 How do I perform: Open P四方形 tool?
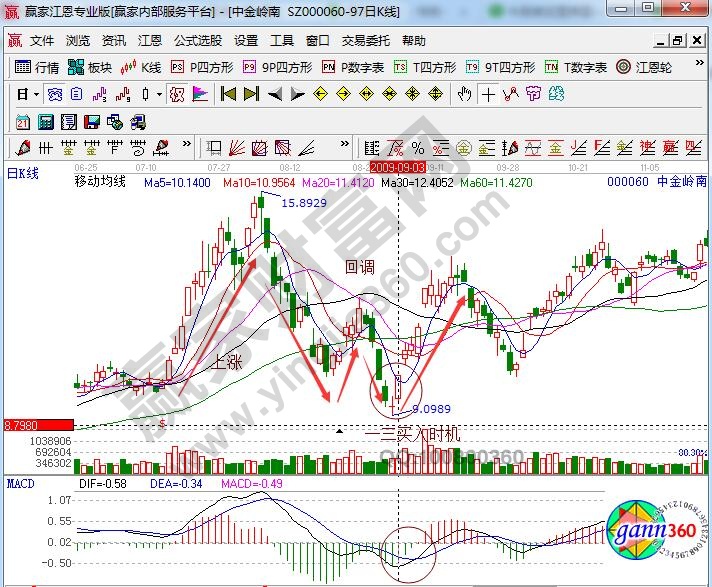[202, 67]
